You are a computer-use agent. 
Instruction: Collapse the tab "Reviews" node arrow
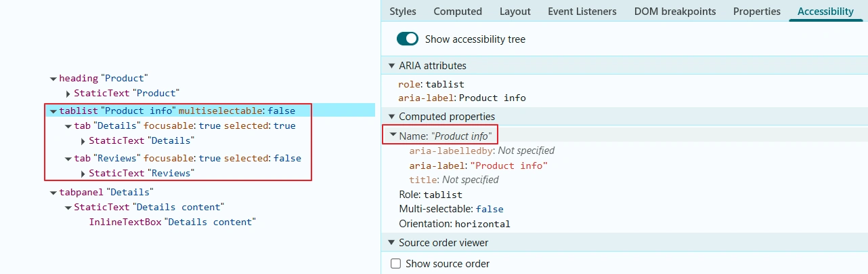pyautogui.click(x=68, y=159)
